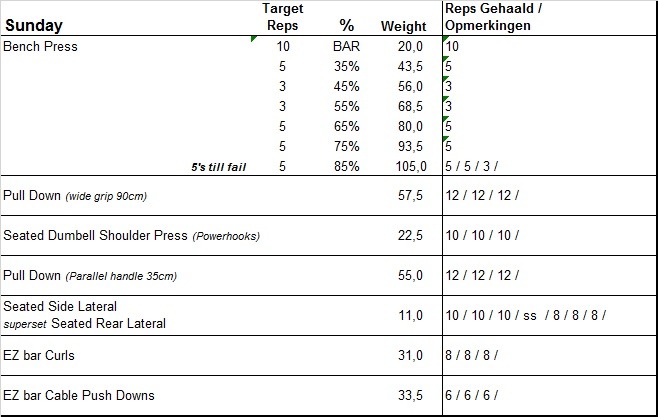Image resolution: width=658 pixels, height=417 pixels.
Task: Select the EZ bar Curls cell
Action: tap(39, 355)
